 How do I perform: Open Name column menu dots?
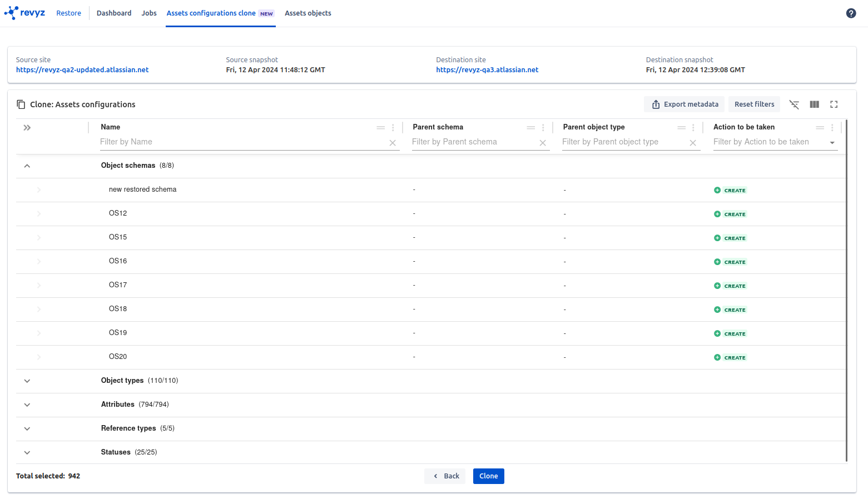(393, 127)
